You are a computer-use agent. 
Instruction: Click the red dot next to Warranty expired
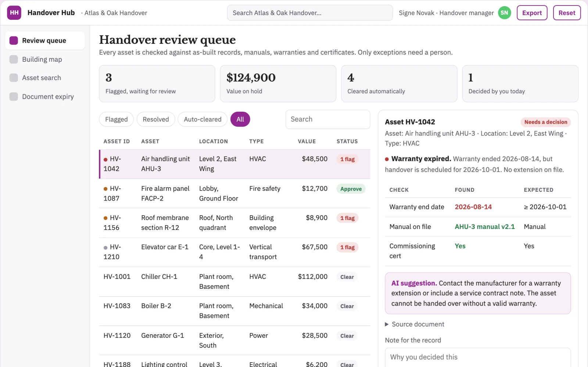point(387,159)
